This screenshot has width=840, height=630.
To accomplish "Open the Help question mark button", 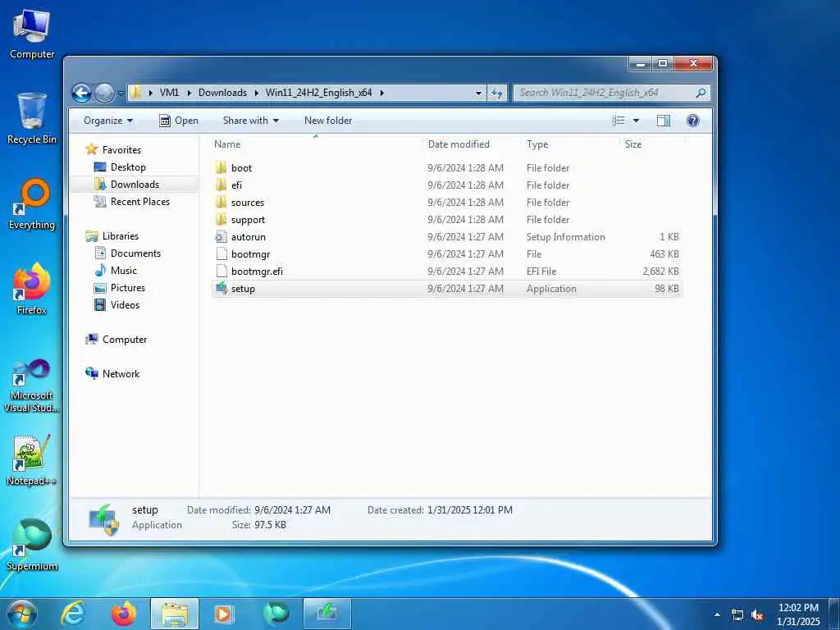I will tap(692, 121).
